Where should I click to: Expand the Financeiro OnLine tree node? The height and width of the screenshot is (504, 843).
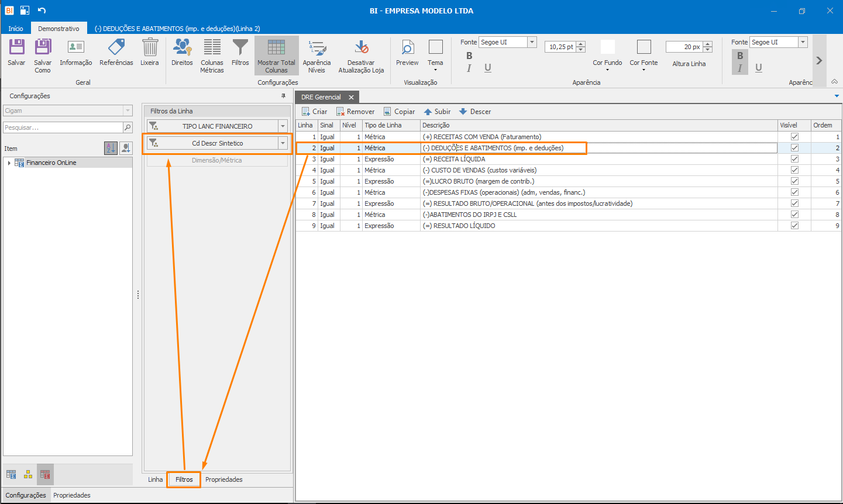point(9,163)
